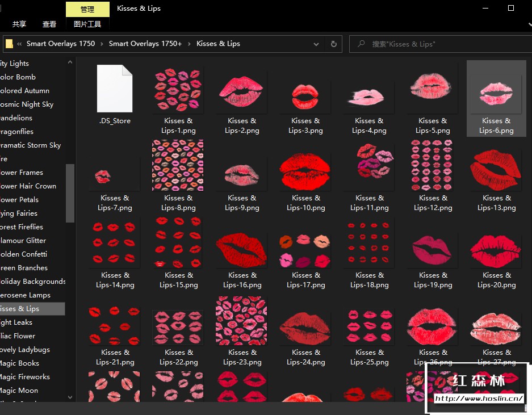Select Kisses & Lips-11.png thumbnail
This screenshot has height=415, width=532.
[x=369, y=166]
